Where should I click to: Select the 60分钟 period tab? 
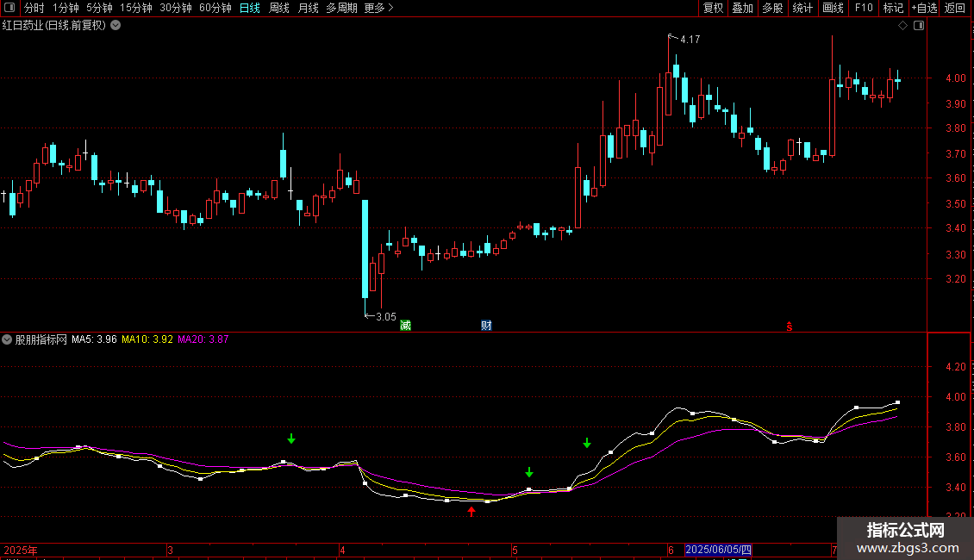coord(215,8)
